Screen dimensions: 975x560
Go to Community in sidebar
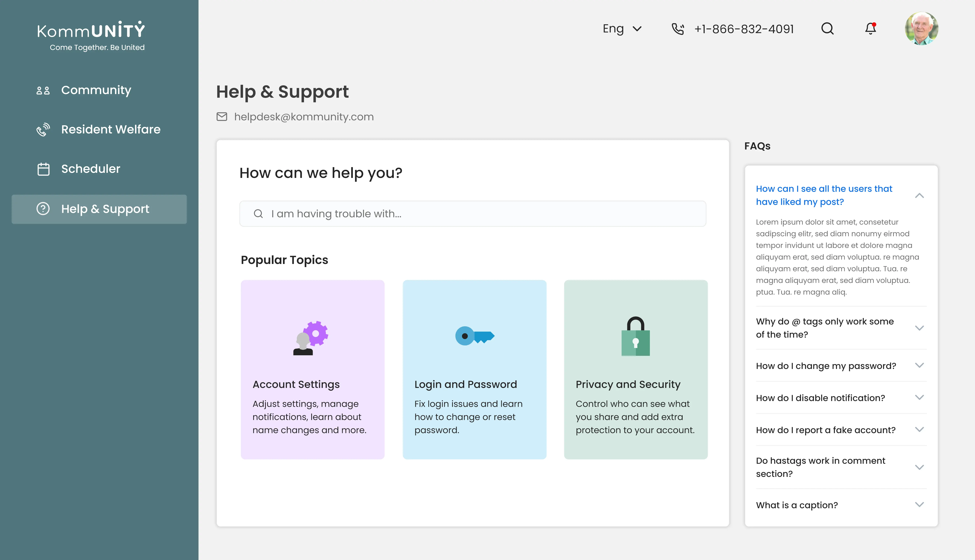coord(96,90)
